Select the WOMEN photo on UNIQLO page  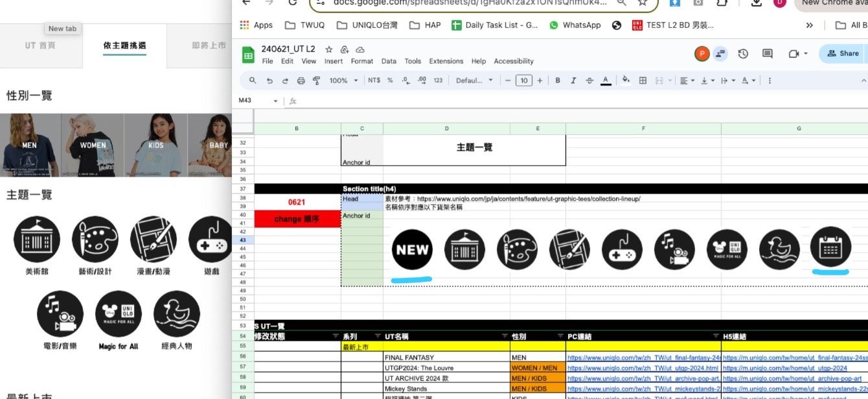coord(93,145)
